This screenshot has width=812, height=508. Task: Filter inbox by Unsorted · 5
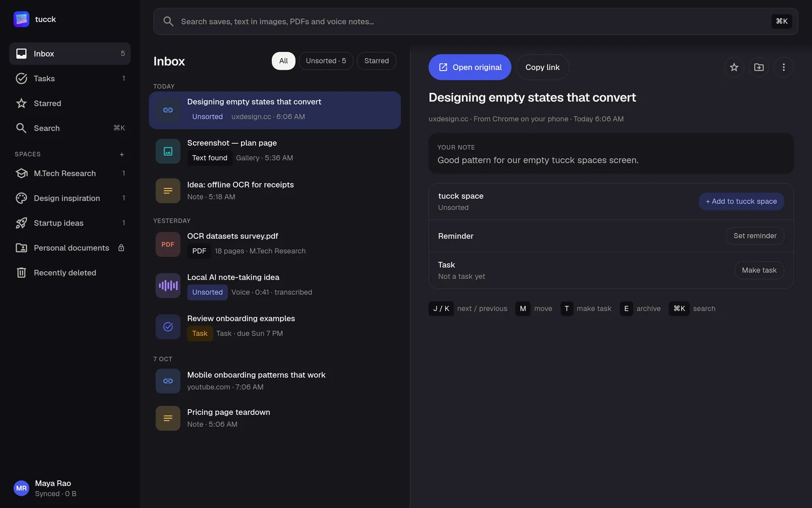coord(326,61)
